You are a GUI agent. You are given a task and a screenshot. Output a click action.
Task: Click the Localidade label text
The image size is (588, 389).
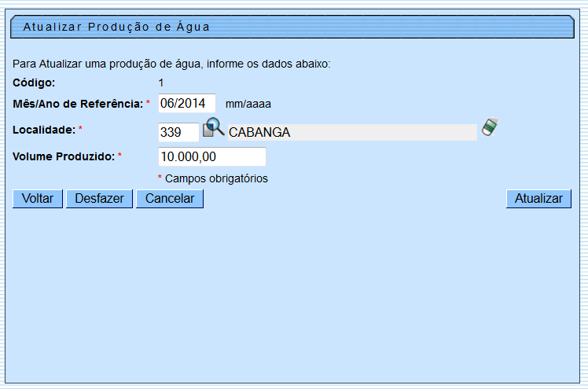(x=43, y=129)
